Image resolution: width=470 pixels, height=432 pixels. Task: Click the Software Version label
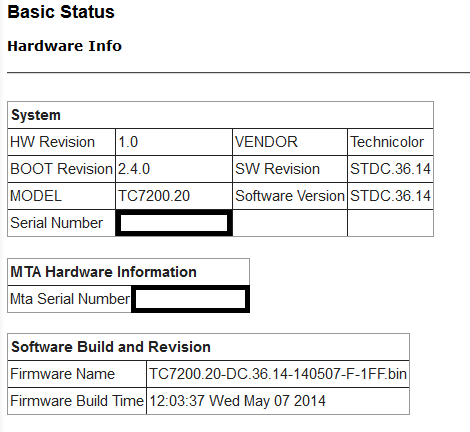[x=290, y=196]
